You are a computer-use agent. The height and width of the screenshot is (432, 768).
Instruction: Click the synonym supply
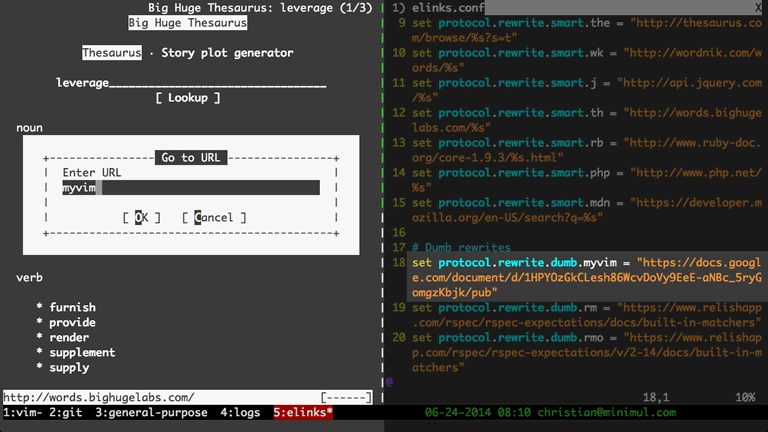(x=69, y=367)
